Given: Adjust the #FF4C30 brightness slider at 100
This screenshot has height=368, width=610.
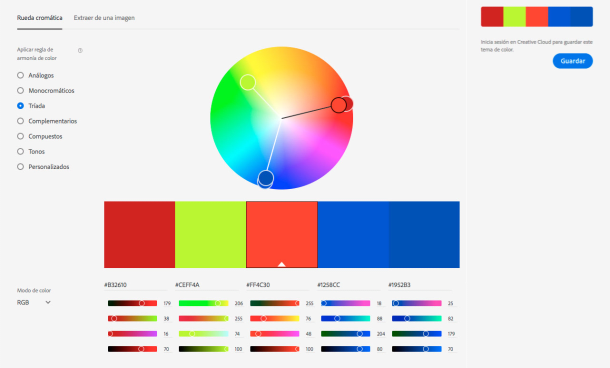Looking at the screenshot, I should click(x=275, y=349).
